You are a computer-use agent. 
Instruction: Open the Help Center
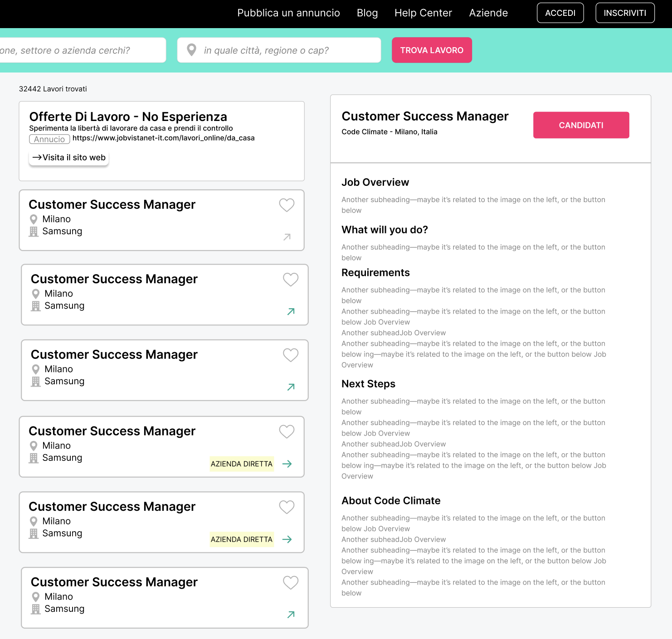coord(423,13)
